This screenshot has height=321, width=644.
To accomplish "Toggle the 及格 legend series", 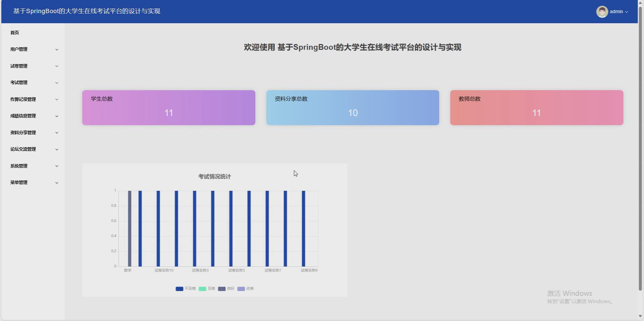I will point(207,289).
